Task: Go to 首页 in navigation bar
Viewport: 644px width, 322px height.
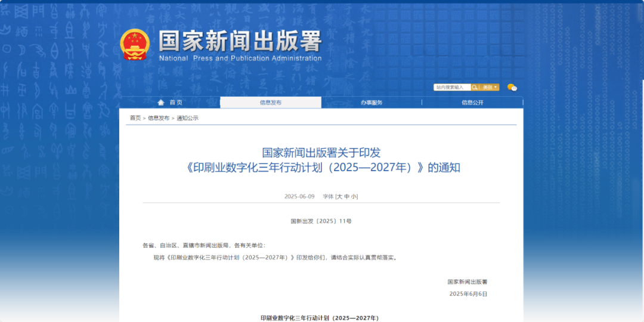Action: pyautogui.click(x=176, y=103)
